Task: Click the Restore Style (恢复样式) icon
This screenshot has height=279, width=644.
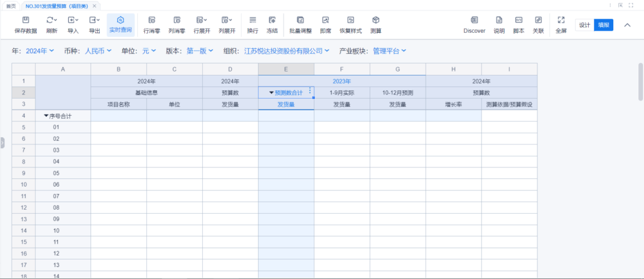Action: pyautogui.click(x=350, y=20)
